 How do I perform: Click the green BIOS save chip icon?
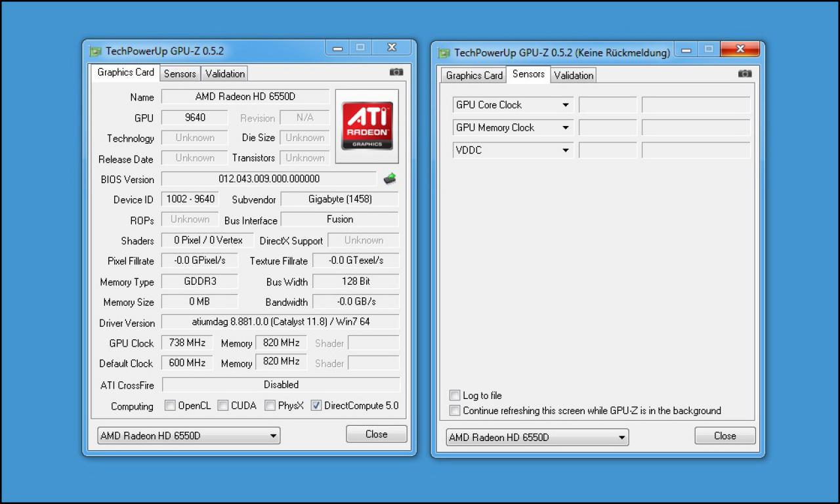(390, 178)
